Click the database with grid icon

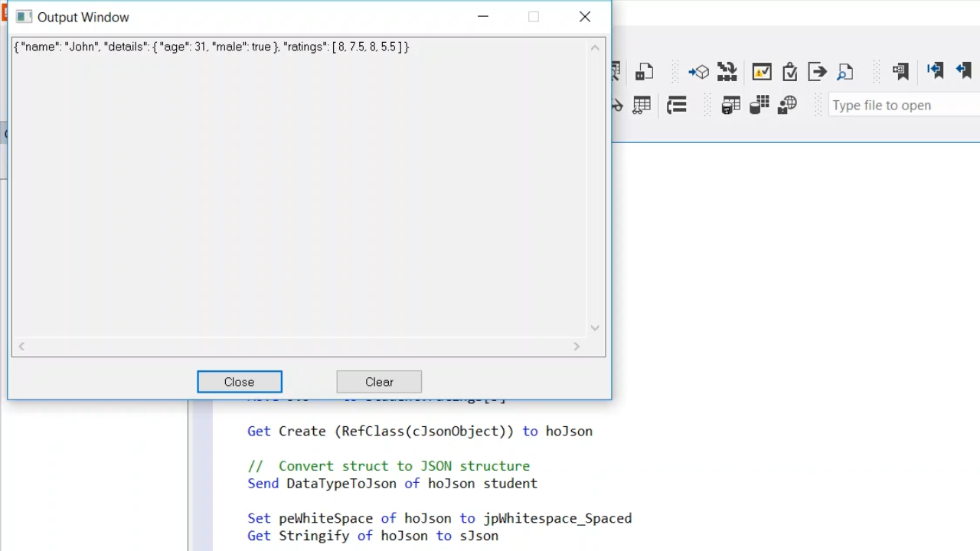pyautogui.click(x=759, y=106)
